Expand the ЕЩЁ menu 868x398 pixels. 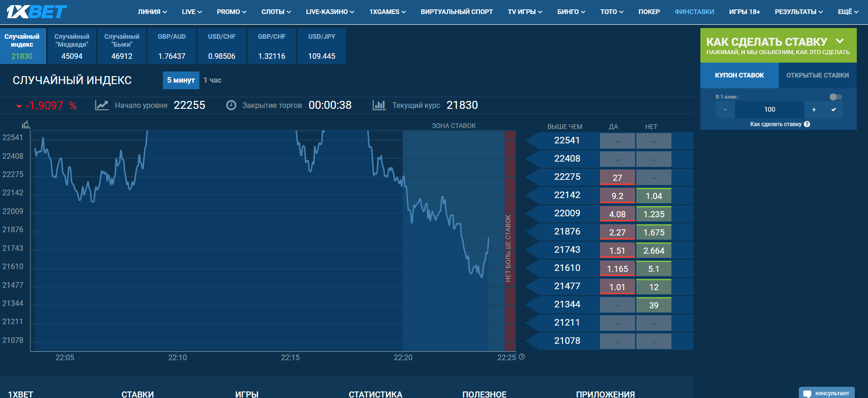pos(848,12)
